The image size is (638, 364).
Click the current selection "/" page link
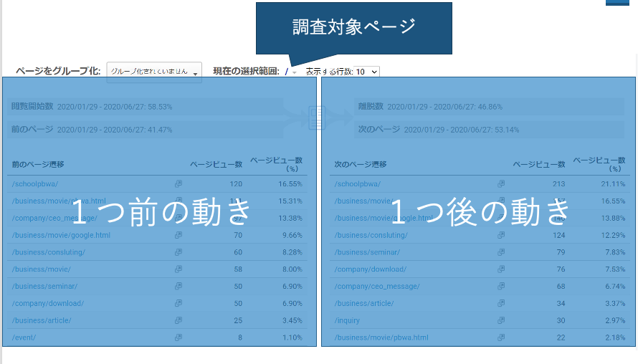[287, 72]
